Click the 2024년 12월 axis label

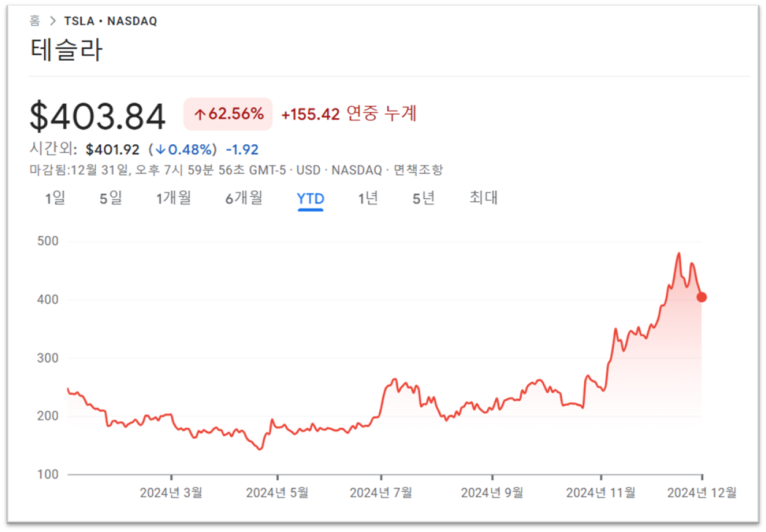[702, 492]
